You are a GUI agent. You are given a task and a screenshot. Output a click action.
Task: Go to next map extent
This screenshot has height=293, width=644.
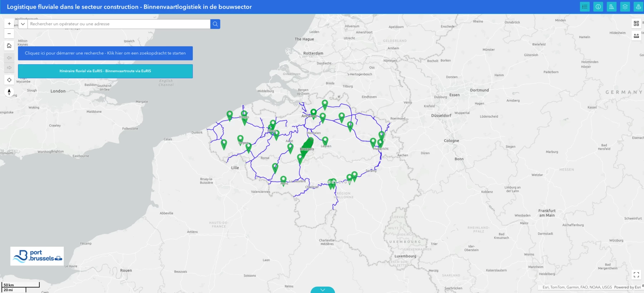tap(9, 68)
